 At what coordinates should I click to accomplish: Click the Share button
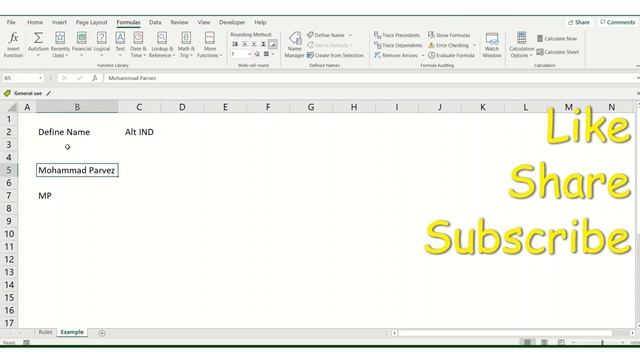pos(579,22)
